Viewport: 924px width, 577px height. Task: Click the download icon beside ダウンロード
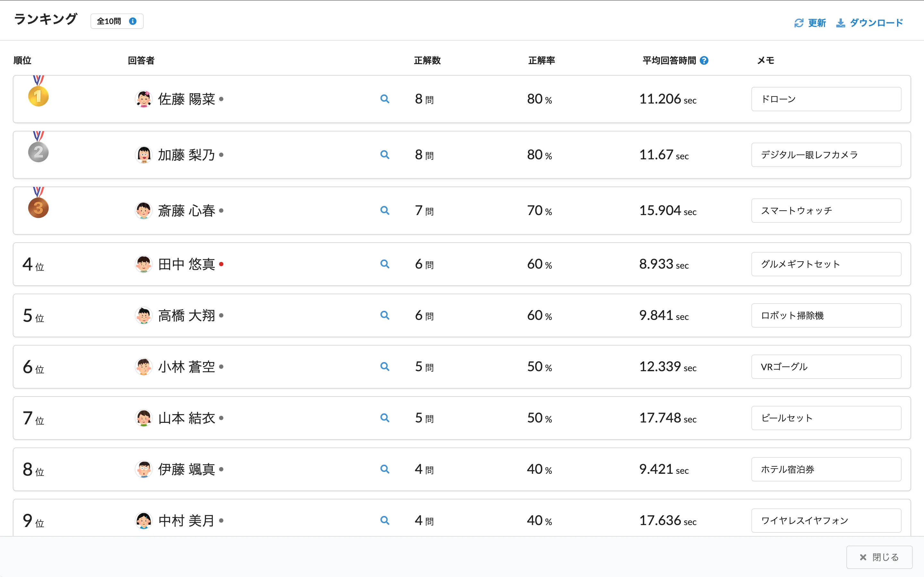coord(841,23)
